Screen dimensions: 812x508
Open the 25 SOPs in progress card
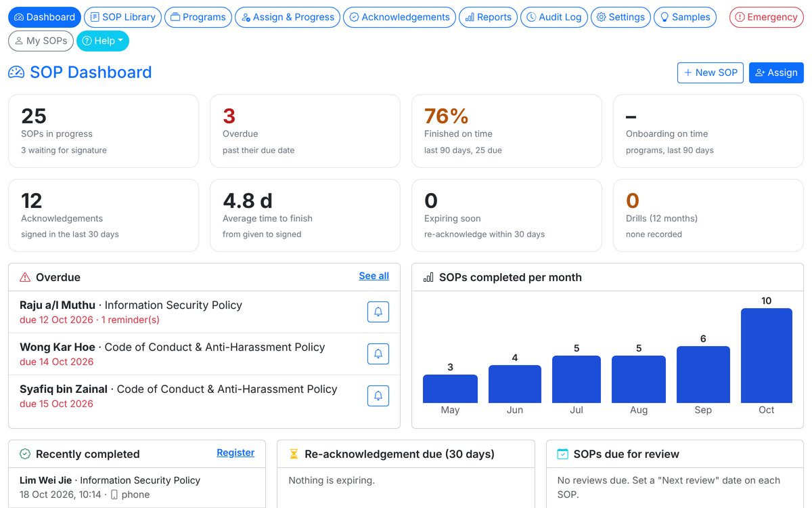[x=104, y=131]
